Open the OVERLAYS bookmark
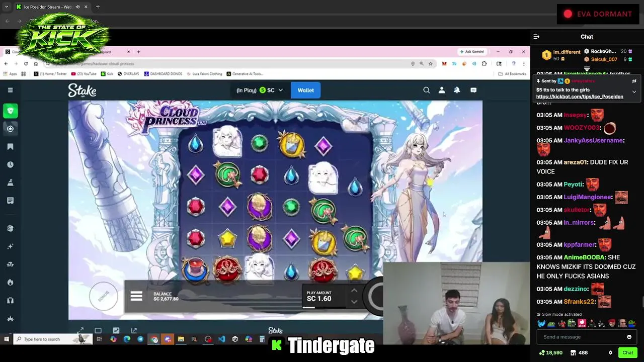The image size is (644, 362). point(129,73)
